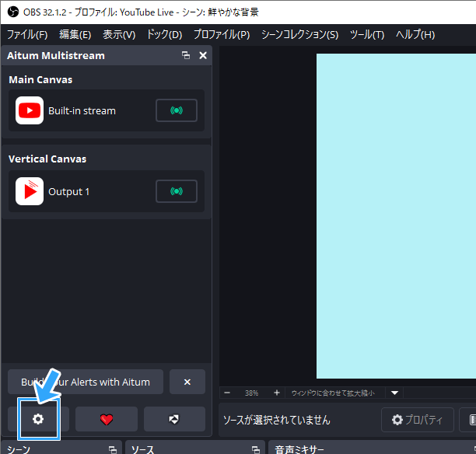Open the シーンコレクション(S) menu
Image resolution: width=476 pixels, height=454 pixels.
(x=299, y=35)
